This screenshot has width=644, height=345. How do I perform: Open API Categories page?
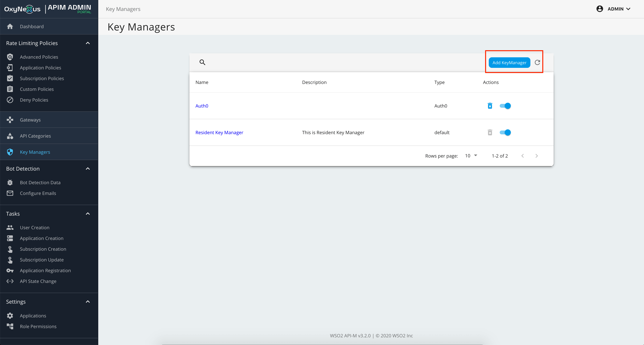tap(49, 136)
